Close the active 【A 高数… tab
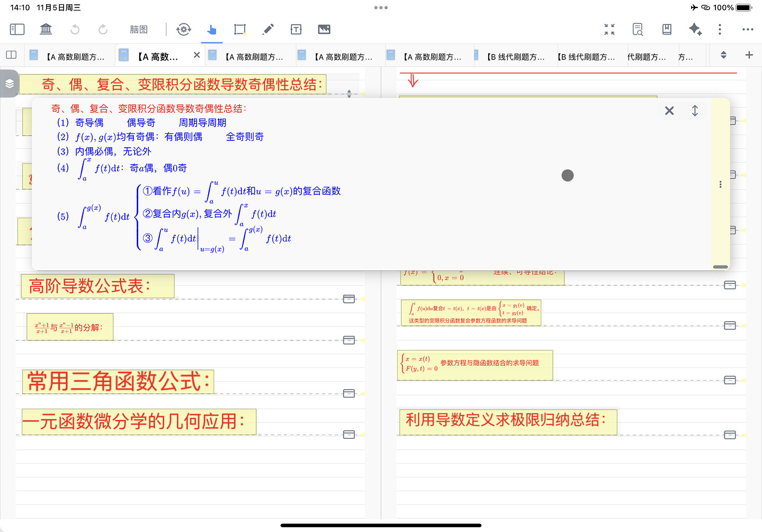The height and width of the screenshot is (532, 762). tap(197, 55)
